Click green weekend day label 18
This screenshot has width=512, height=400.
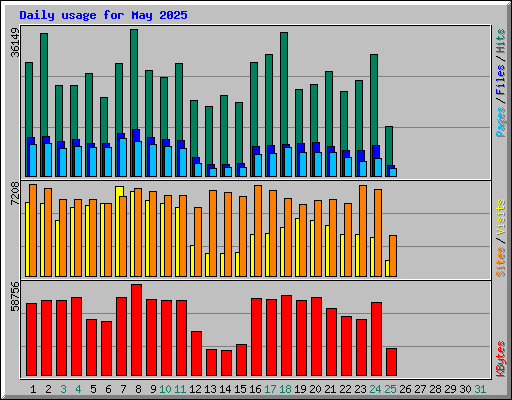coord(285,389)
